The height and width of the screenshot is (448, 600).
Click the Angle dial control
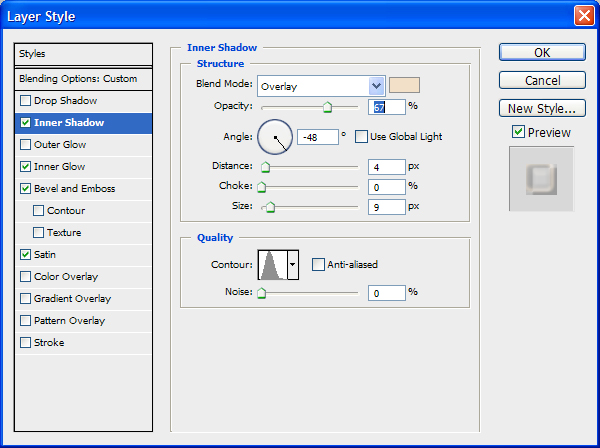click(x=275, y=137)
